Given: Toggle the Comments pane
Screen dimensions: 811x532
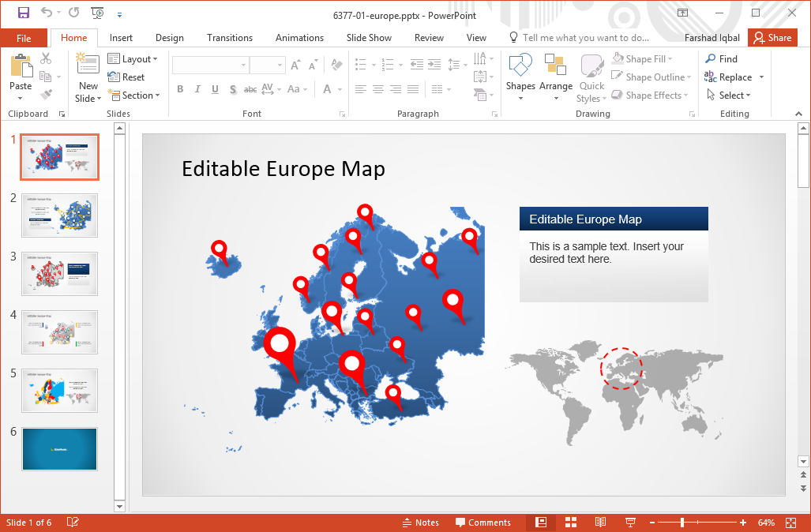Looking at the screenshot, I should [x=482, y=523].
